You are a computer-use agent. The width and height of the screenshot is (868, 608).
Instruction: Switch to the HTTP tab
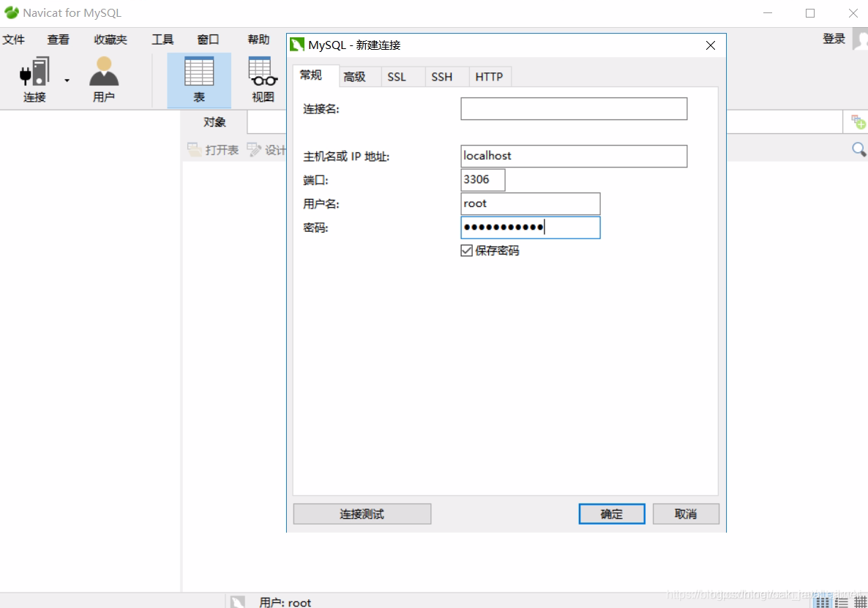pyautogui.click(x=489, y=77)
